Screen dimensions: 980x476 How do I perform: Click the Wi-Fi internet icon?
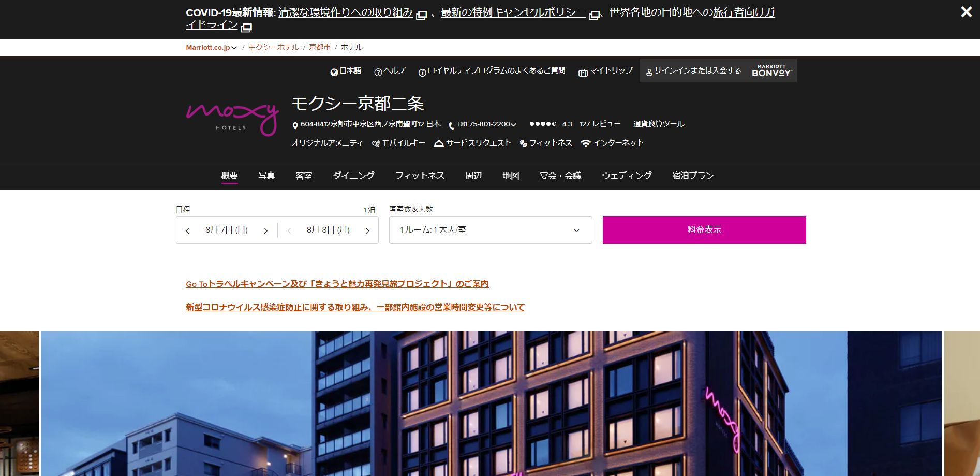(x=586, y=143)
